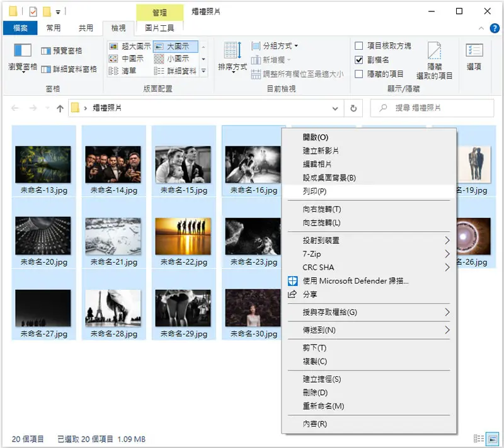Click the refresh icon beside address bar

(x=353, y=108)
